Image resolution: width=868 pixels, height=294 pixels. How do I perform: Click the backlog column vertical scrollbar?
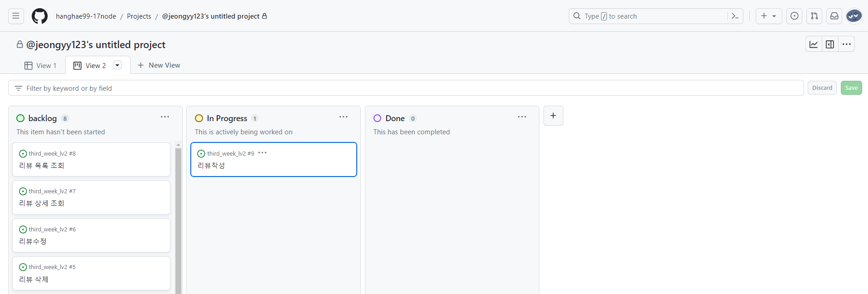coord(178,218)
